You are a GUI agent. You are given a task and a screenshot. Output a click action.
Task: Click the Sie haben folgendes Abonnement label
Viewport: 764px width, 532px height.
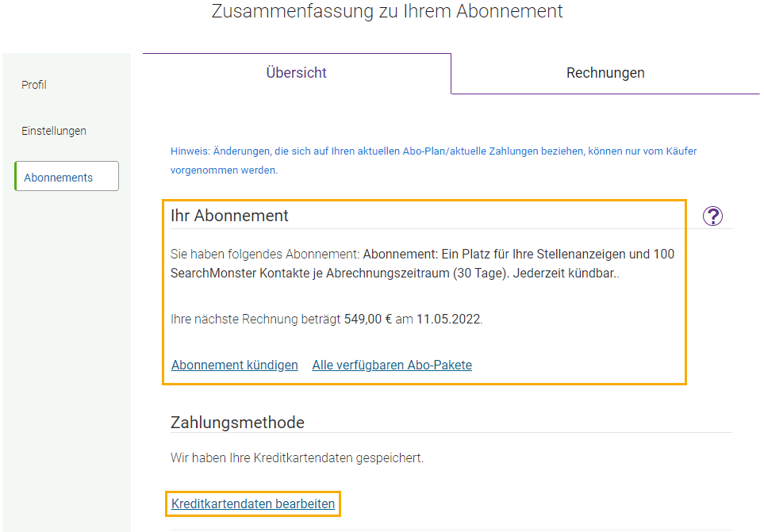pos(264,254)
